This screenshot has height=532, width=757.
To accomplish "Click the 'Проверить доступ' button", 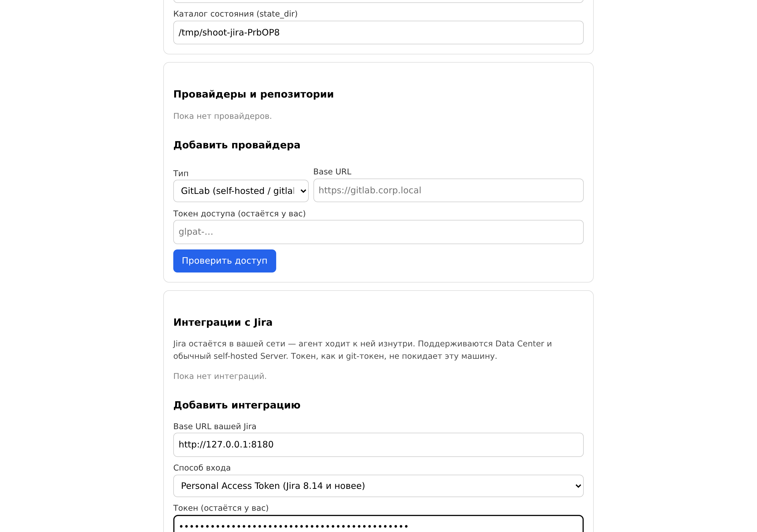I will click(224, 261).
